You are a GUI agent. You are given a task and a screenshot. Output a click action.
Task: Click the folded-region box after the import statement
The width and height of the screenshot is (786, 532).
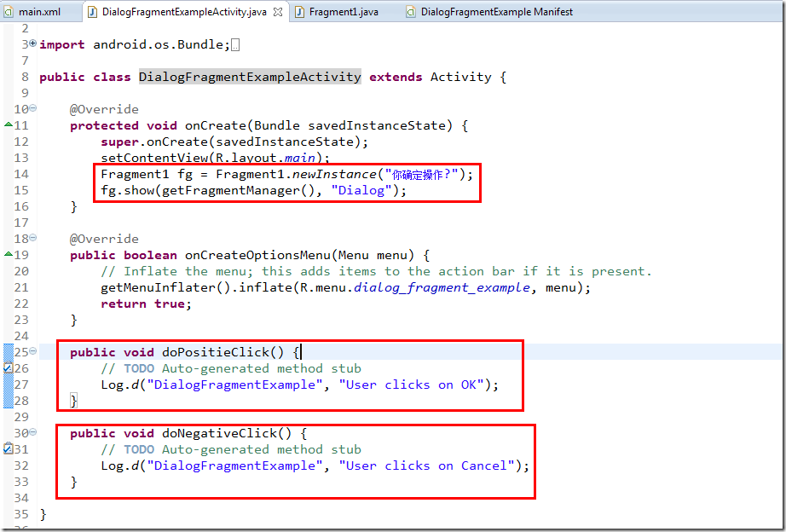click(x=235, y=45)
